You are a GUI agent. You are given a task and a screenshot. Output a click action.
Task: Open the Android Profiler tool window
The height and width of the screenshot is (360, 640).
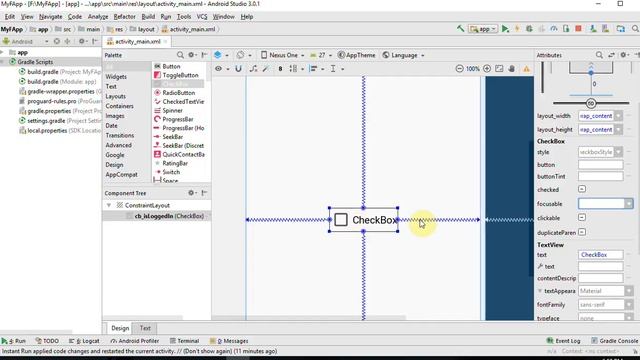click(135, 341)
